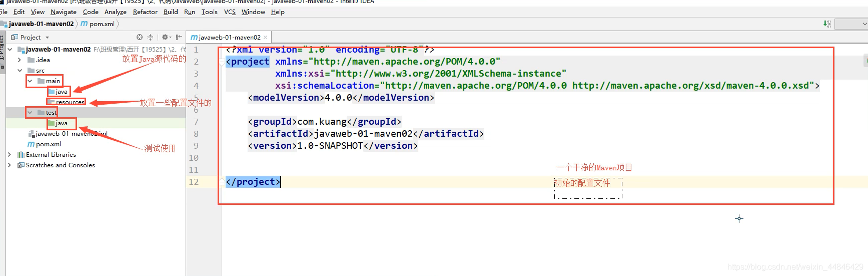Open the Run menu
This screenshot has height=276, width=868.
click(190, 12)
